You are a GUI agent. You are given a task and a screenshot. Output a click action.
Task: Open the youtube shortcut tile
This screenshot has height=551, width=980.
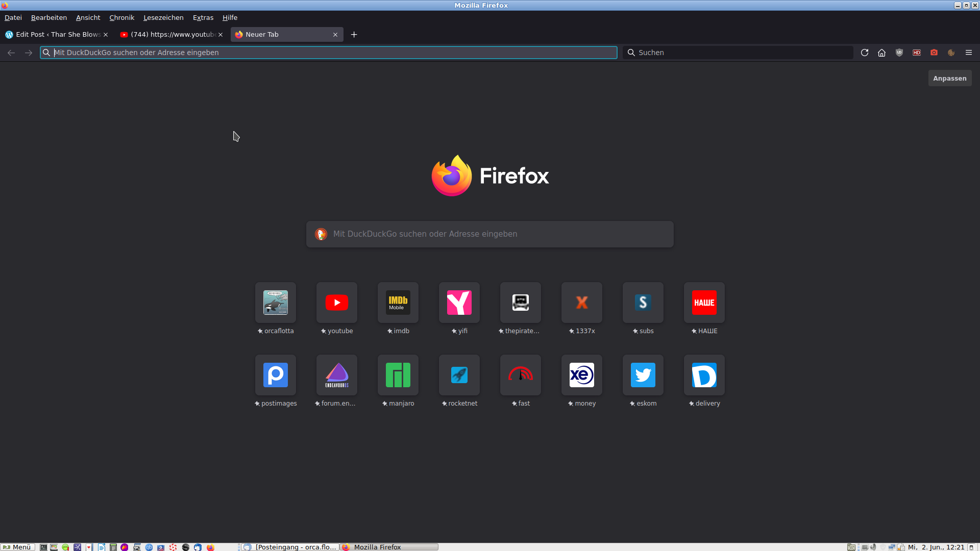[337, 303]
